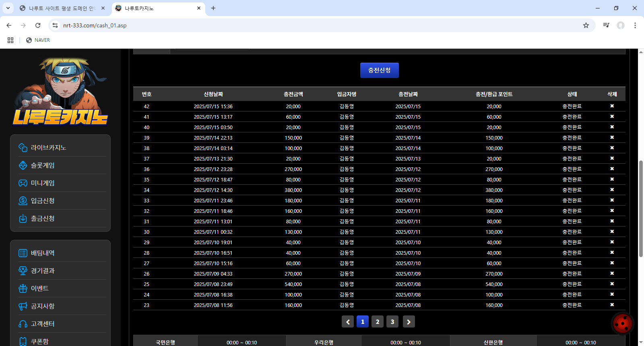Go to the next page of records

click(409, 322)
